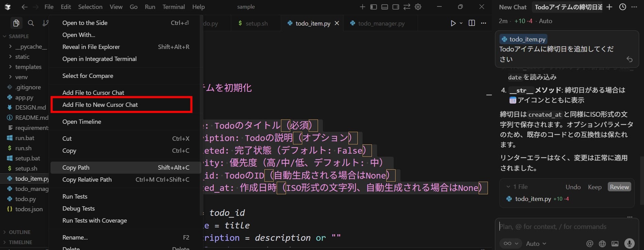This screenshot has width=644, height=250.
Task: Open the Auto model dropdown
Action: pos(536,243)
